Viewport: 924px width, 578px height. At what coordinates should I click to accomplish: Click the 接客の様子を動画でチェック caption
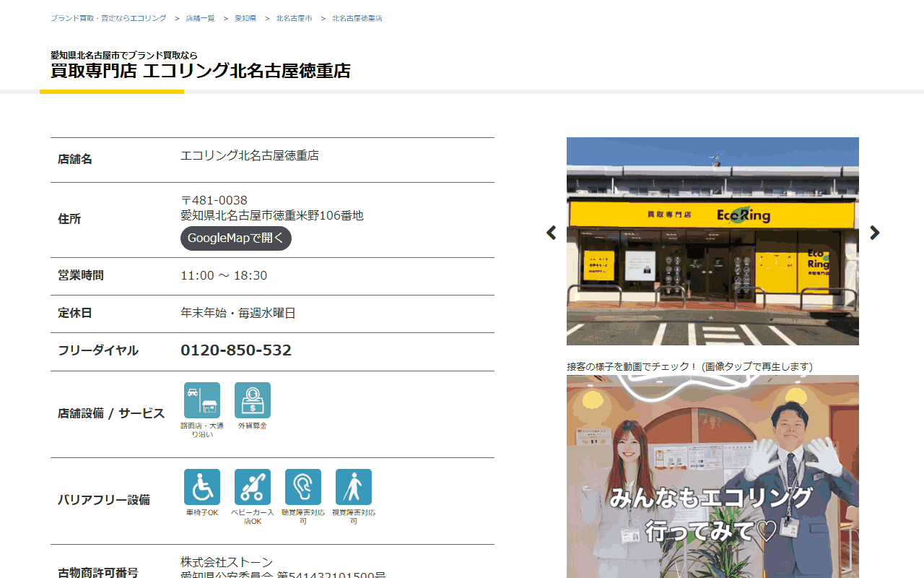pos(689,366)
